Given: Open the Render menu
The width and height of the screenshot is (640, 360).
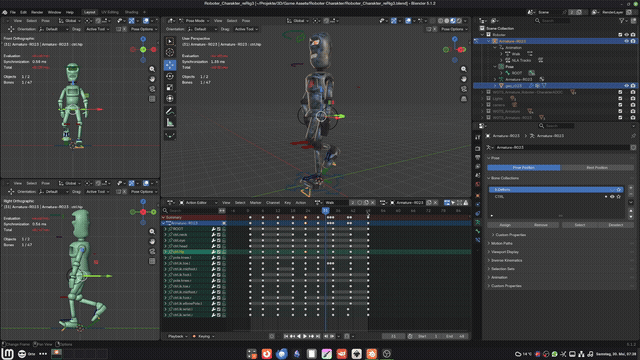Looking at the screenshot, I should [37, 12].
